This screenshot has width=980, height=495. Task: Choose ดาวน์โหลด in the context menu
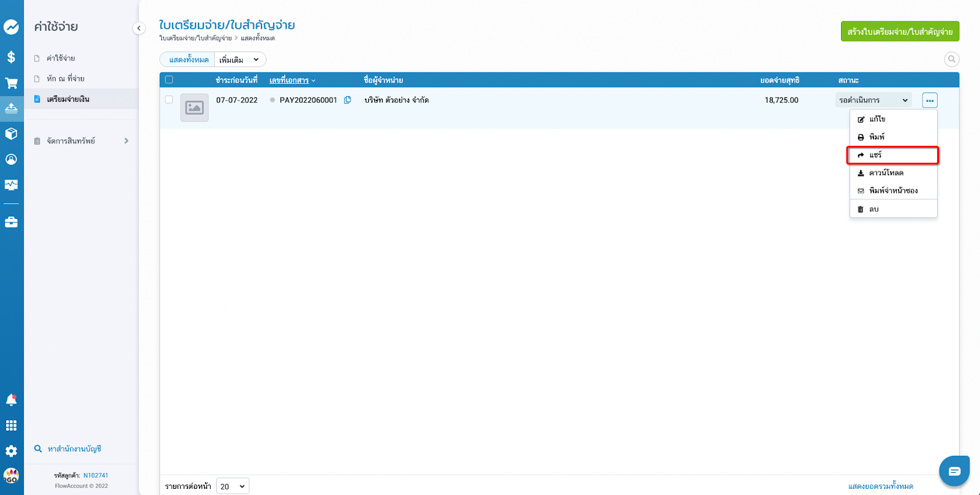point(886,173)
